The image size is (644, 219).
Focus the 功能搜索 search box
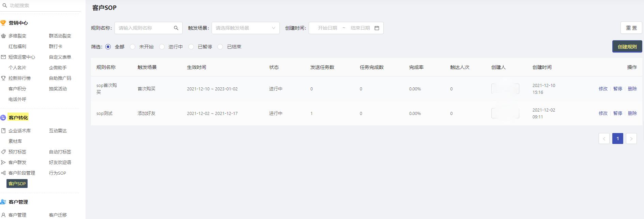pyautogui.click(x=41, y=5)
